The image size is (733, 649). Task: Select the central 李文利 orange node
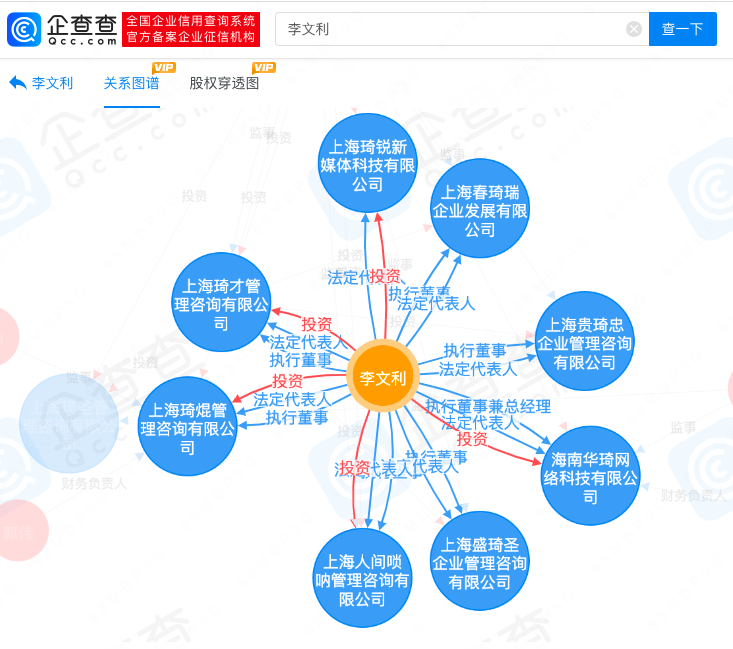tap(382, 376)
